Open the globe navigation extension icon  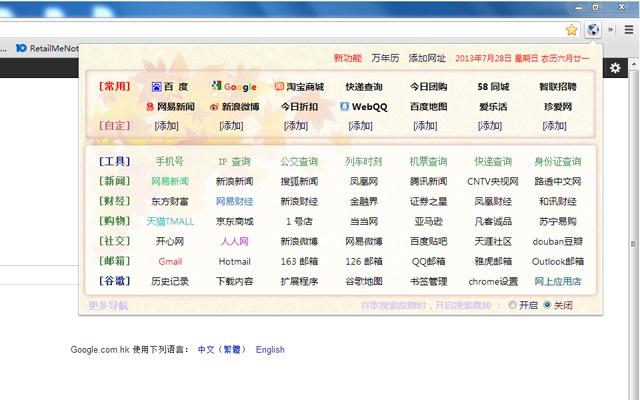tap(593, 30)
